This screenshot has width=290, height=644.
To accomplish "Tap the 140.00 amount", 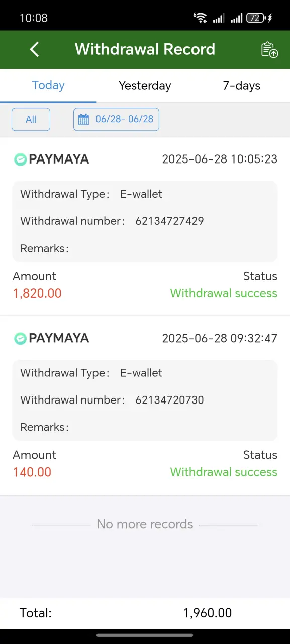I will [32, 472].
